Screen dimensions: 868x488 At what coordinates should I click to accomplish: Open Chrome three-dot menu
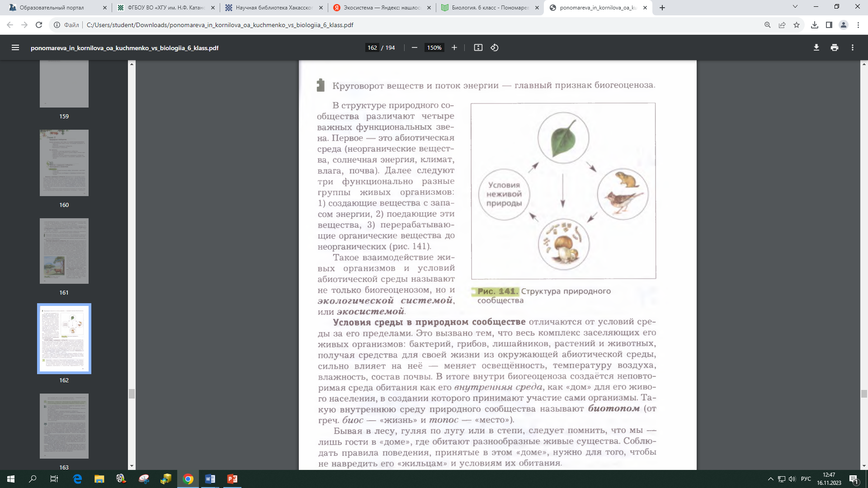[x=858, y=25]
